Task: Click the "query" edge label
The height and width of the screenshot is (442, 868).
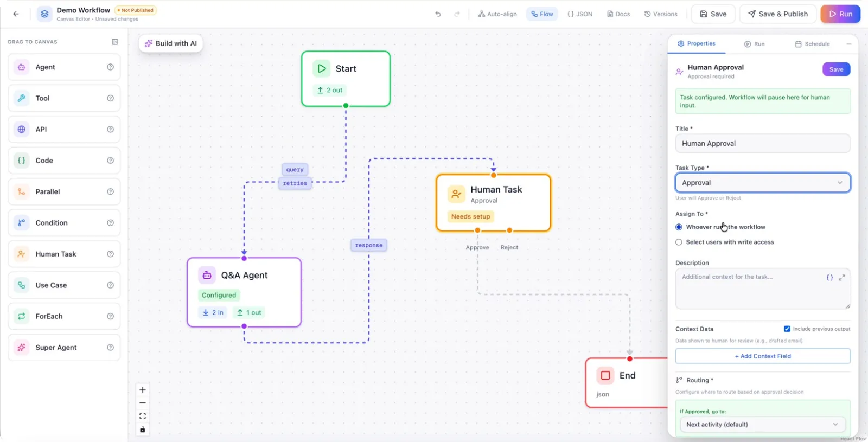Action: point(295,170)
